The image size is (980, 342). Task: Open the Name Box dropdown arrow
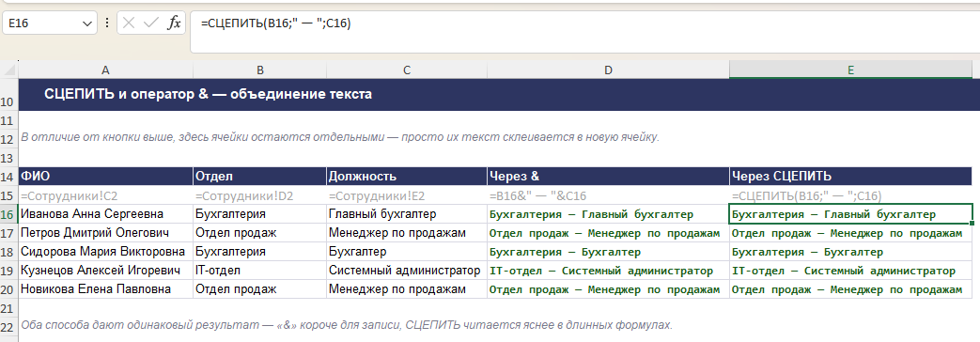click(x=86, y=23)
